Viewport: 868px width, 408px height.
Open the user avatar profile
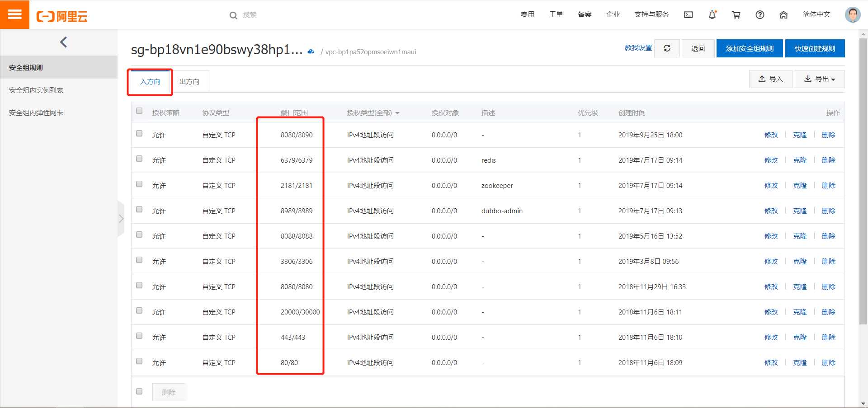(x=853, y=14)
